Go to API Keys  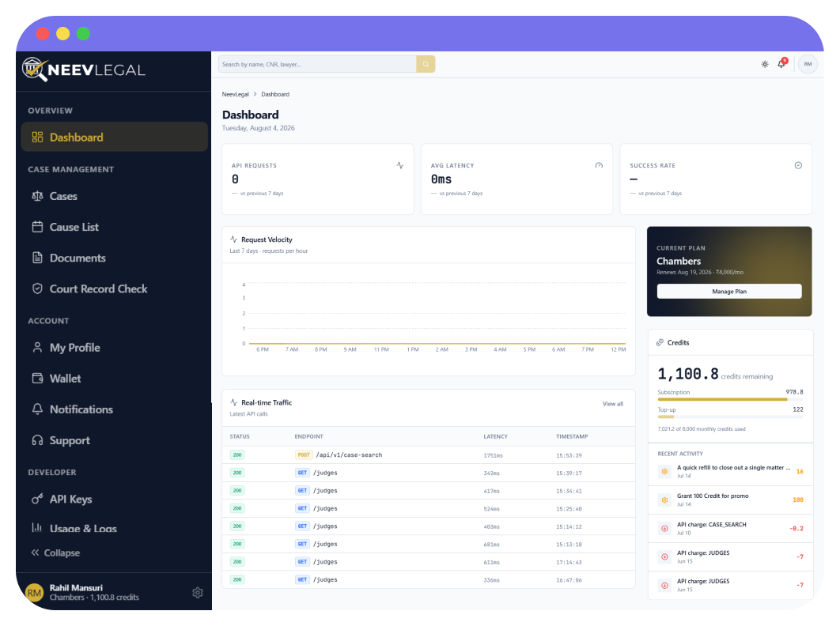pyautogui.click(x=114, y=499)
